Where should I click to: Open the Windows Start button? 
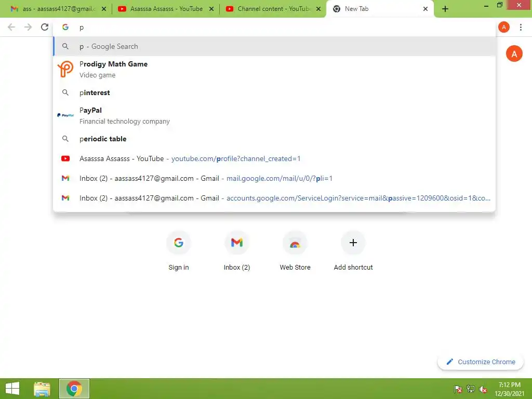12,389
